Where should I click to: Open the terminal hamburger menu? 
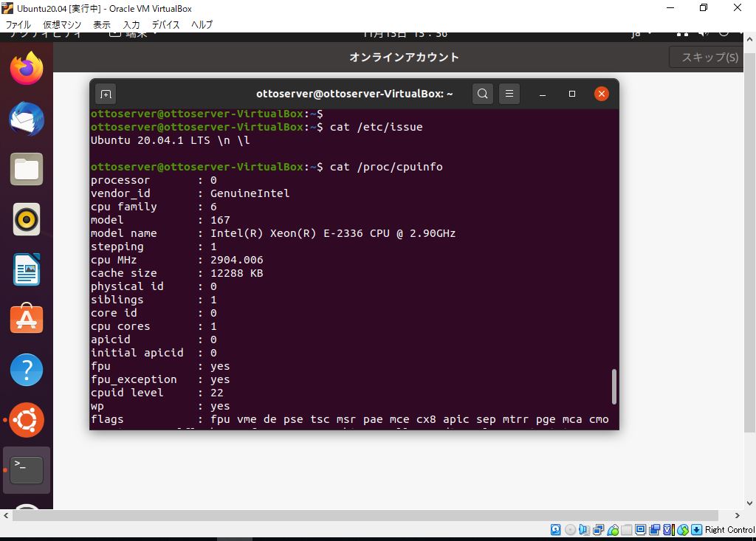pos(509,94)
